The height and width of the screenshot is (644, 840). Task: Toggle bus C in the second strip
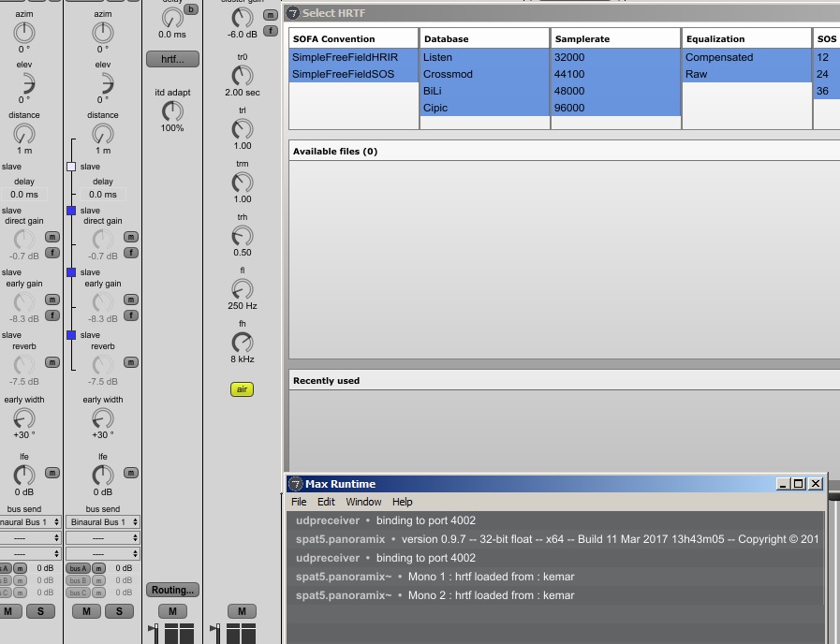[79, 593]
